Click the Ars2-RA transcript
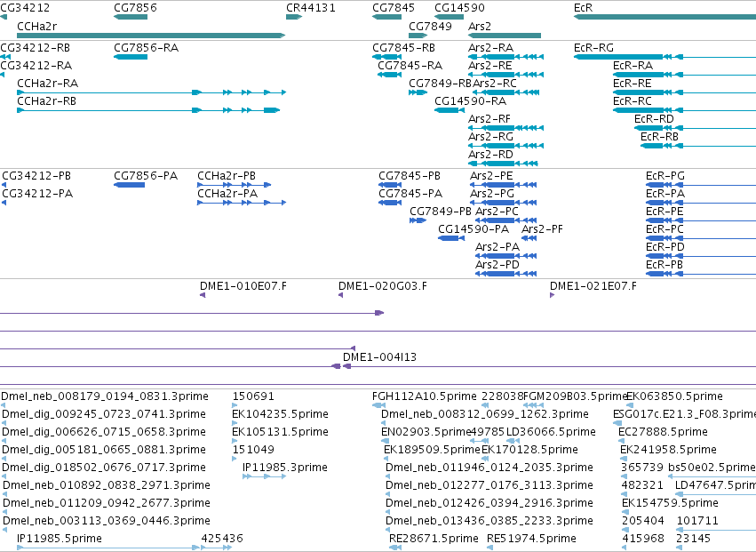Screen dimensions: 756x552 tap(505, 57)
